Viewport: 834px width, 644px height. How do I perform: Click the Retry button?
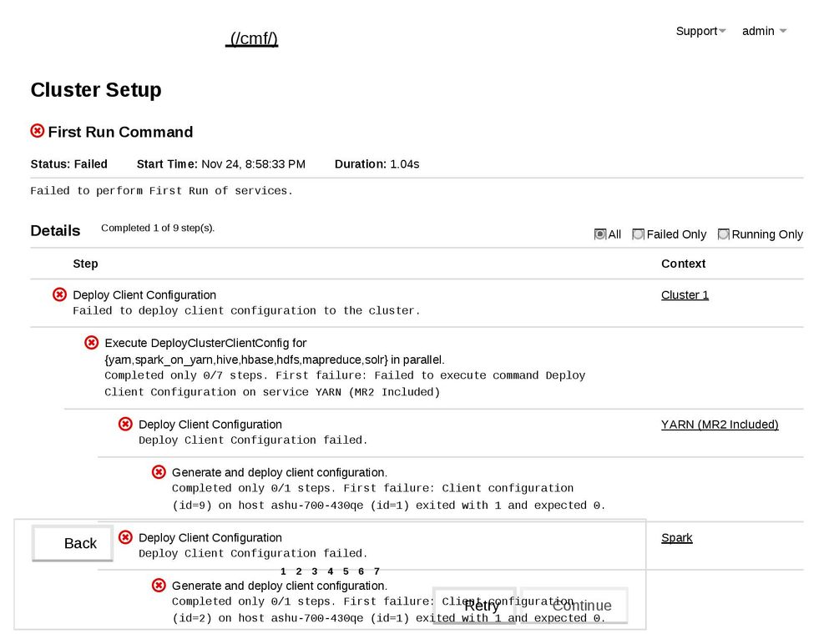474,605
